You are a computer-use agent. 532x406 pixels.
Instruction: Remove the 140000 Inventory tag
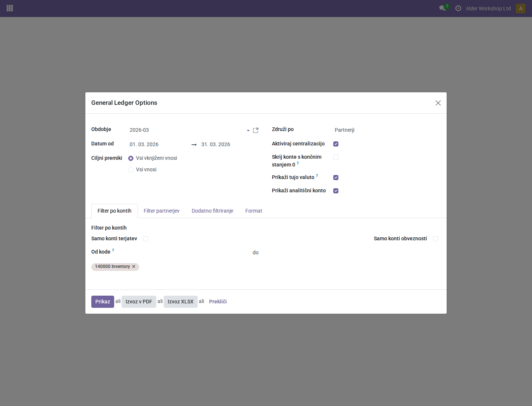click(x=134, y=266)
